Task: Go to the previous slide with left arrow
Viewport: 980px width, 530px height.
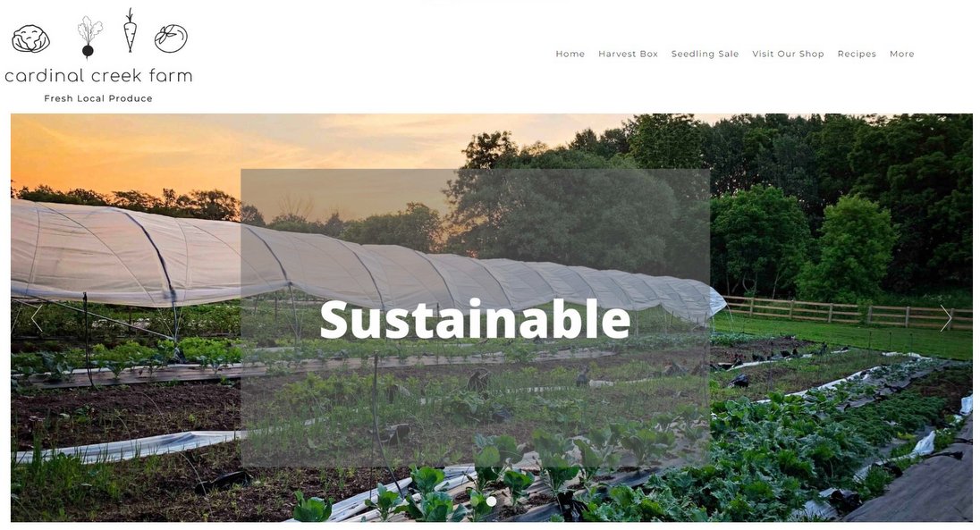Action: pyautogui.click(x=37, y=317)
